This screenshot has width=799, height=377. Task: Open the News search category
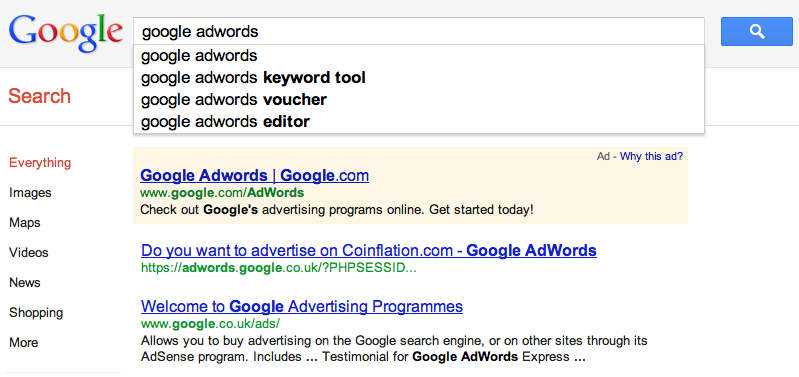(24, 282)
